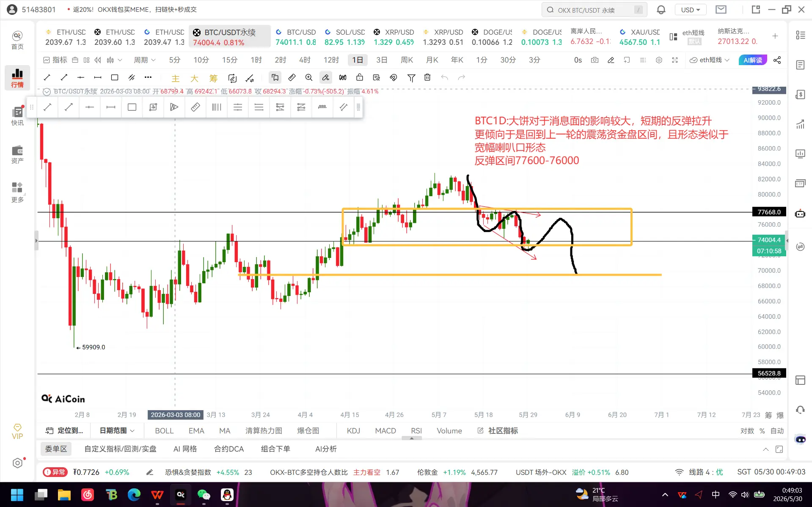Open the ETF panel icon in right sidebar
Viewport: 812px width, 507px height.
pos(800,184)
